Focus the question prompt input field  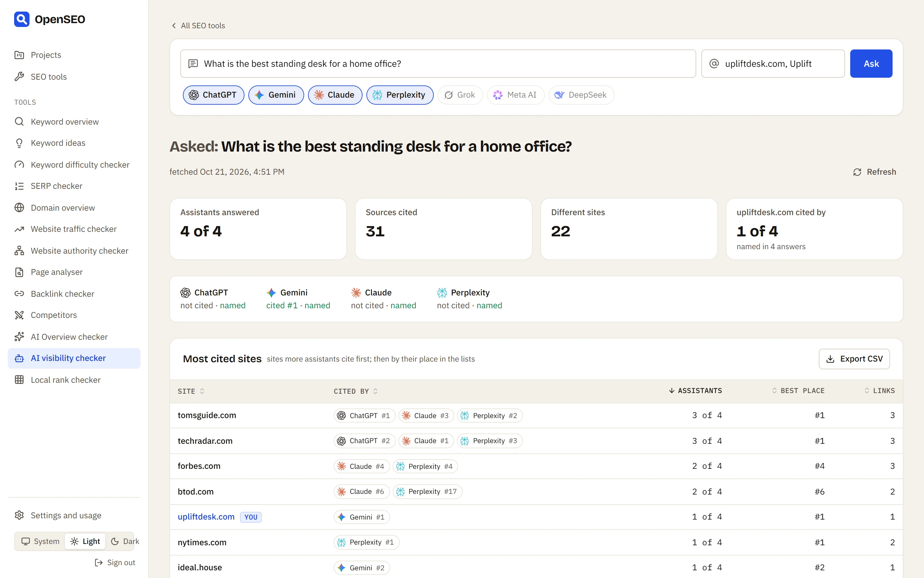click(x=438, y=64)
